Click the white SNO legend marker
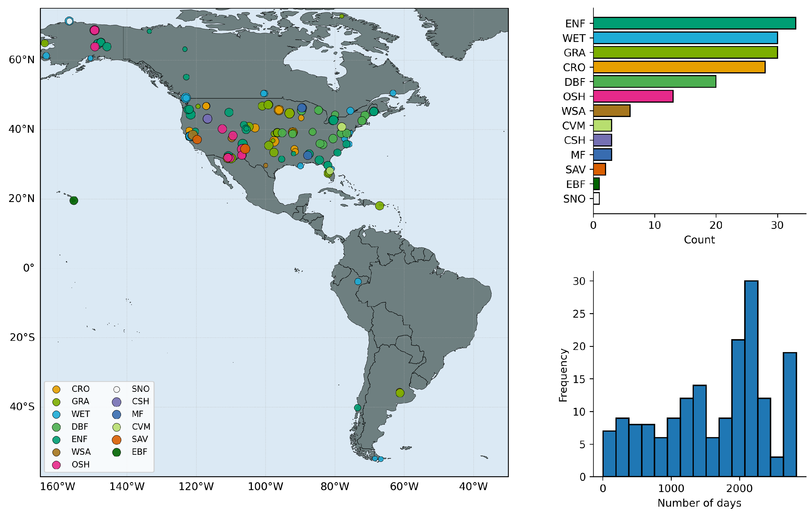Viewport: 812px width, 513px height. [117, 389]
